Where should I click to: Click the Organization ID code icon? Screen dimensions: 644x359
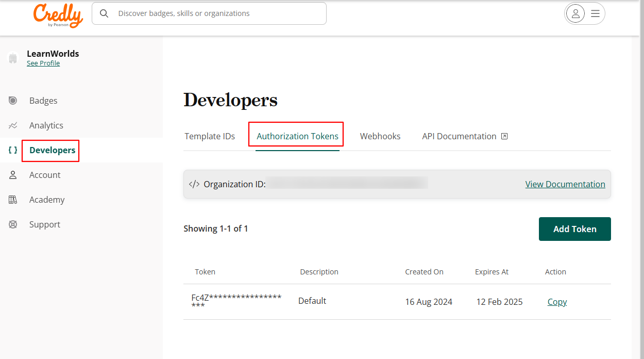194,184
